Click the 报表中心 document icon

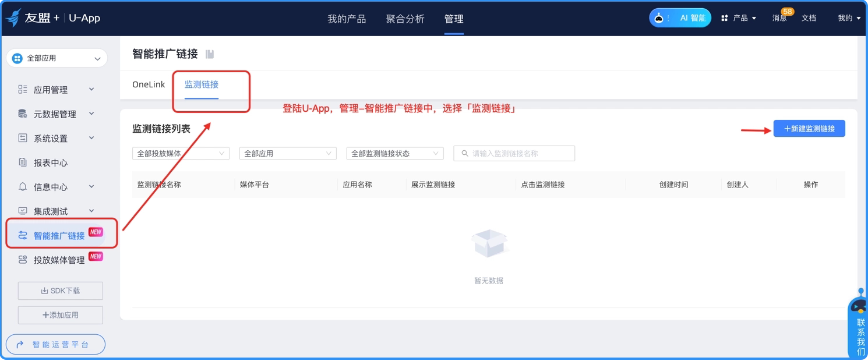(x=23, y=162)
